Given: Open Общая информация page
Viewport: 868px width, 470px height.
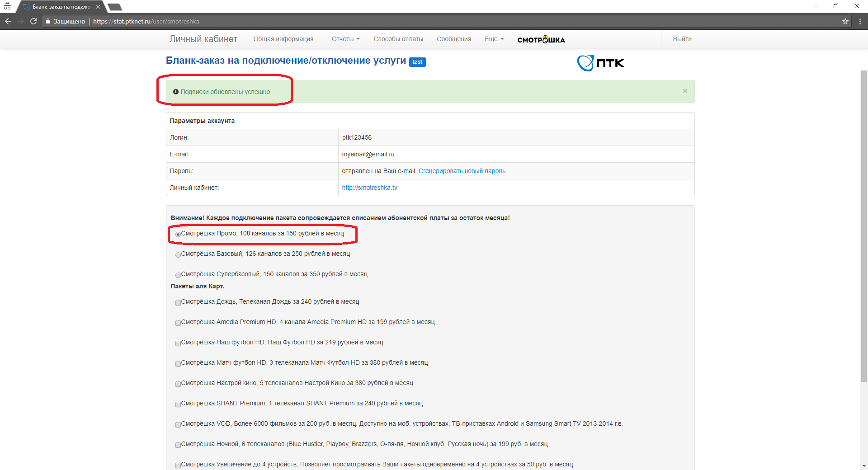Looking at the screenshot, I should click(x=283, y=39).
